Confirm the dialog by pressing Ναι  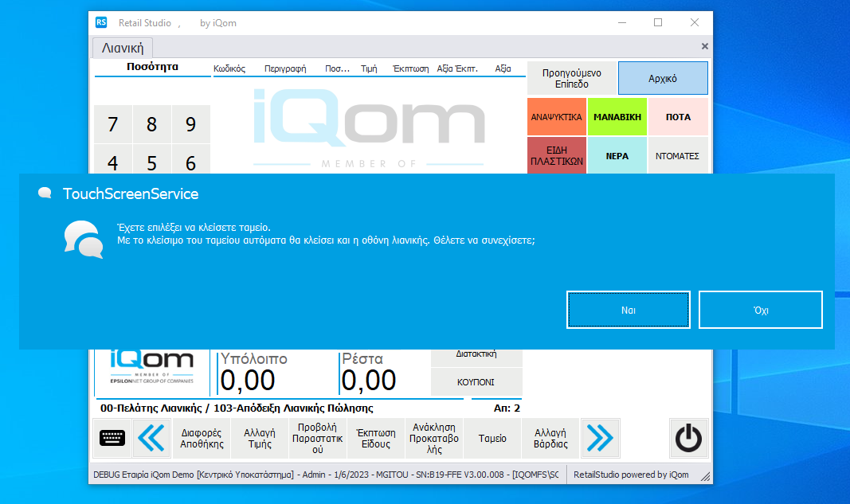[628, 310]
